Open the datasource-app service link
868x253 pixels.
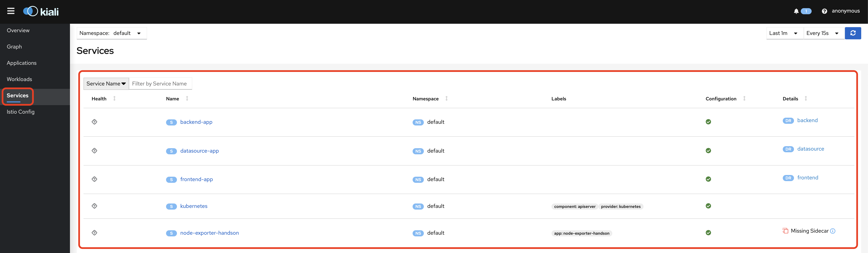[x=199, y=151]
